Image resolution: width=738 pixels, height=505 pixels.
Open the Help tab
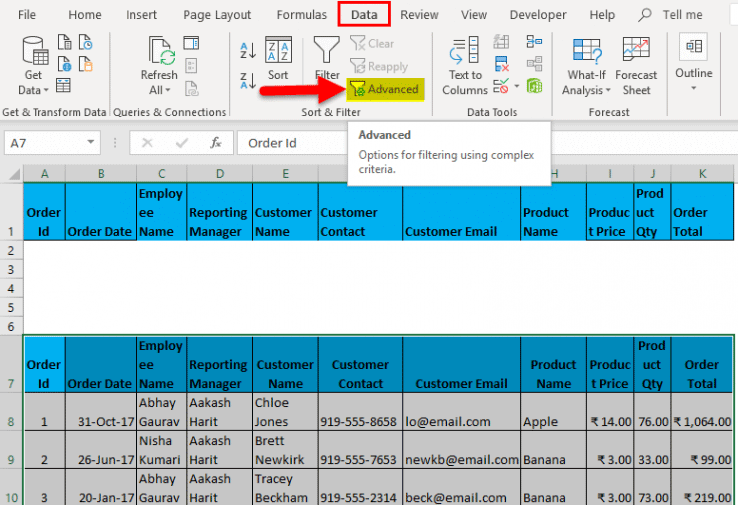tap(602, 15)
